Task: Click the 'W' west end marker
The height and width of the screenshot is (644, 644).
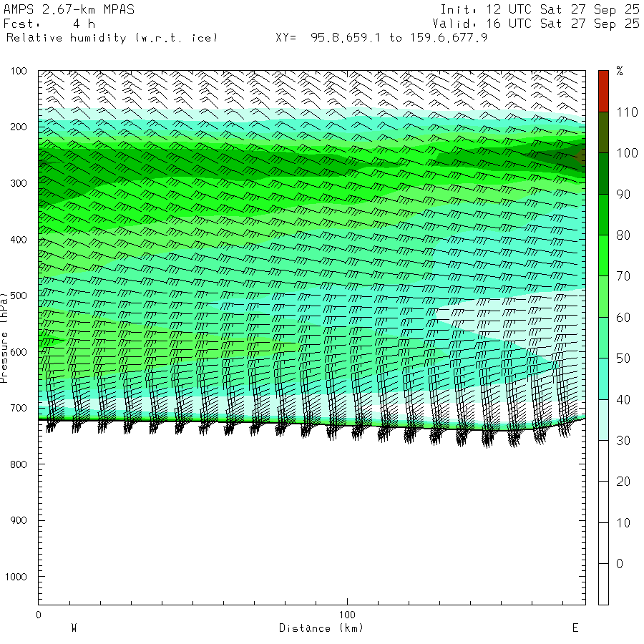Action: click(x=74, y=628)
